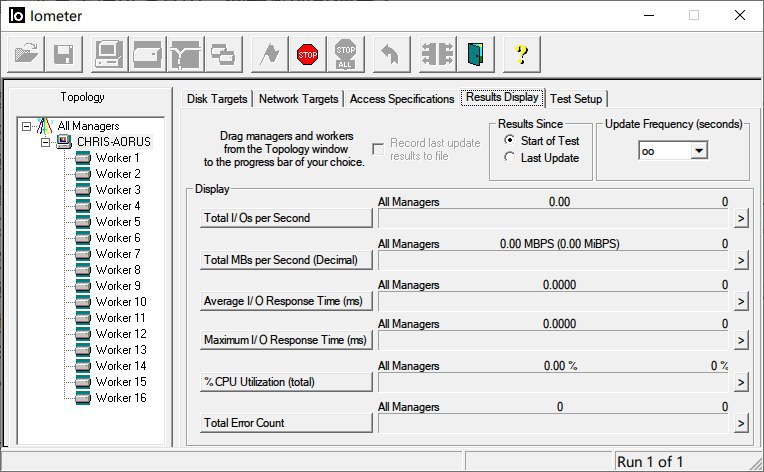
Task: Disconnect selected worker or manager icon
Action: 437,54
